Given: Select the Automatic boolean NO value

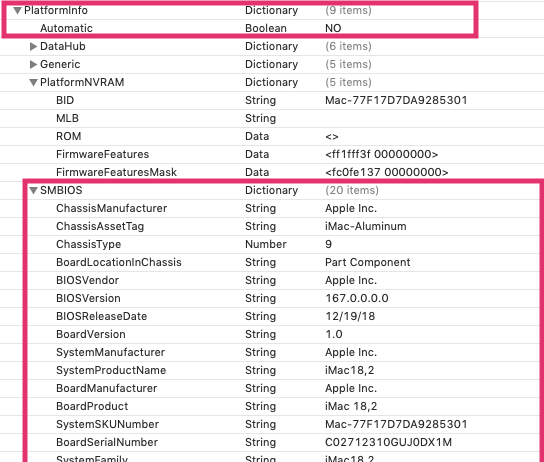Looking at the screenshot, I should pyautogui.click(x=333, y=28).
